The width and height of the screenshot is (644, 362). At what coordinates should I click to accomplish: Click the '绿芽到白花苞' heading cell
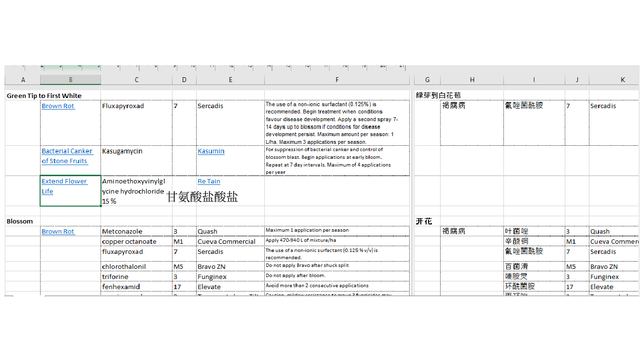(x=438, y=96)
